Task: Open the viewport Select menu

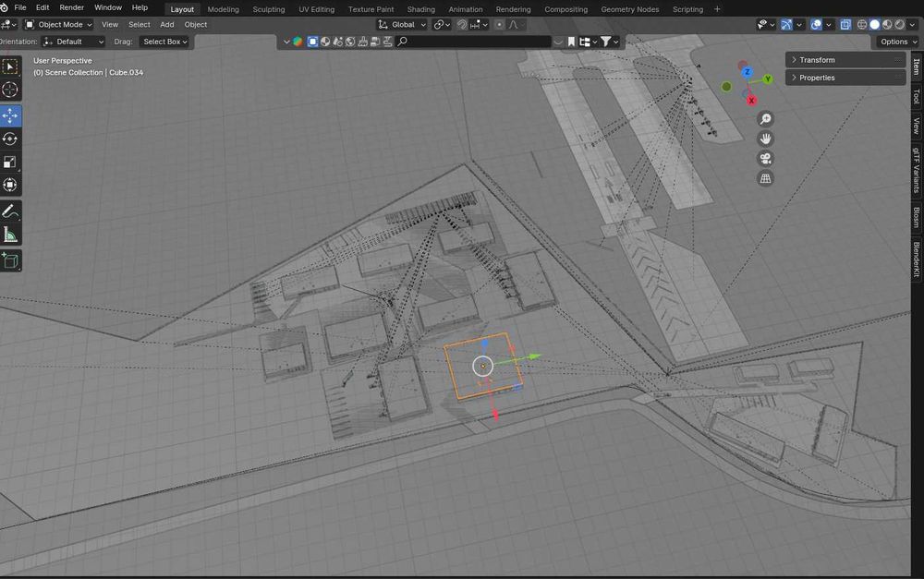Action: point(140,25)
